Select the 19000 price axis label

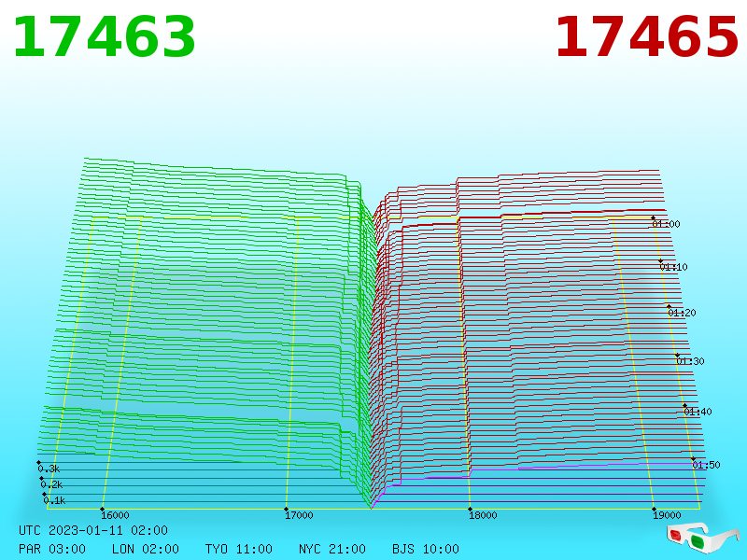pos(667,515)
